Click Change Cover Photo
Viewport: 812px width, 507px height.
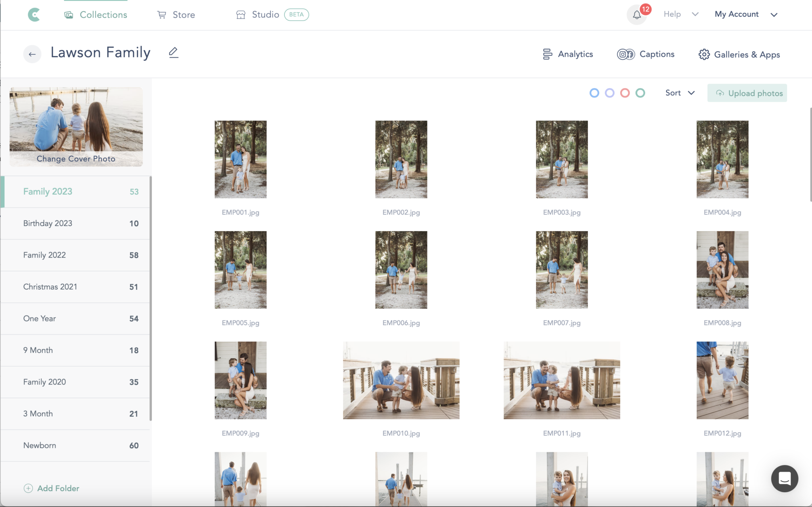(x=76, y=159)
